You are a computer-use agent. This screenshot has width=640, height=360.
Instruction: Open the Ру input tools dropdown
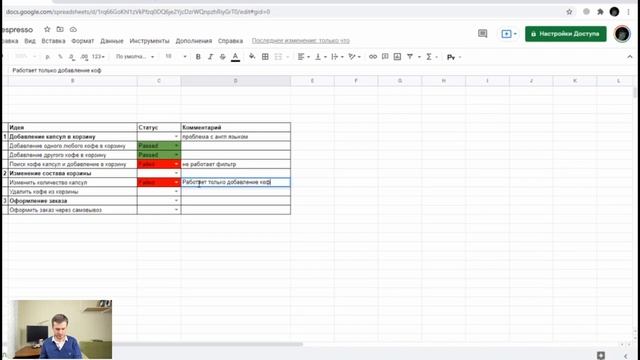[x=453, y=57]
